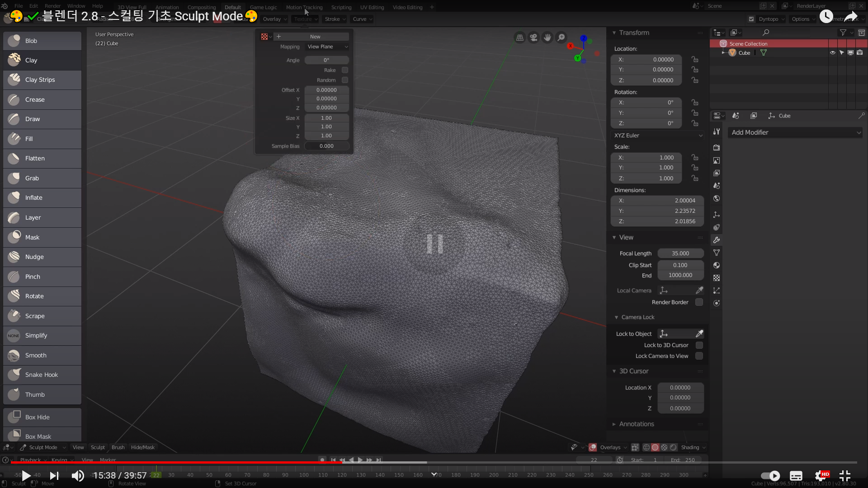Hide Cube with the eye icon

pyautogui.click(x=832, y=53)
